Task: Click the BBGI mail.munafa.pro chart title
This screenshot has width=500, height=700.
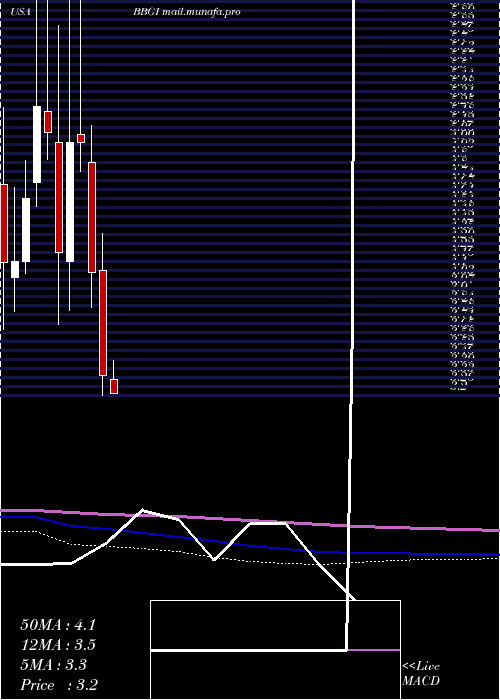Action: coord(187,12)
